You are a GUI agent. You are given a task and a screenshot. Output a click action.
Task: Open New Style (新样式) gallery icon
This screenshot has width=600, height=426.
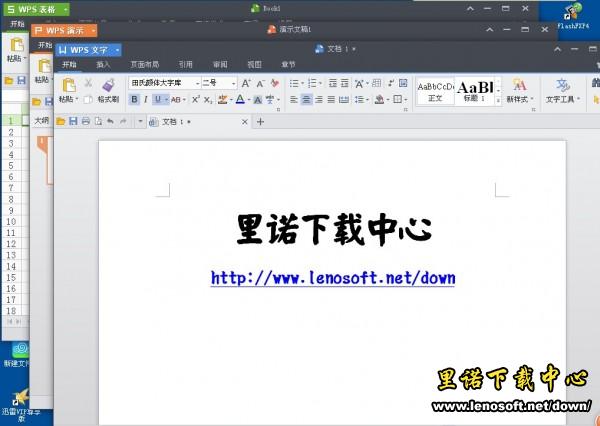[x=519, y=85]
